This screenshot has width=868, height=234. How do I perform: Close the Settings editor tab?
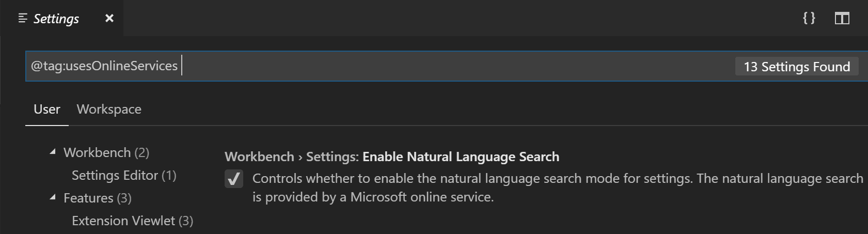click(109, 19)
